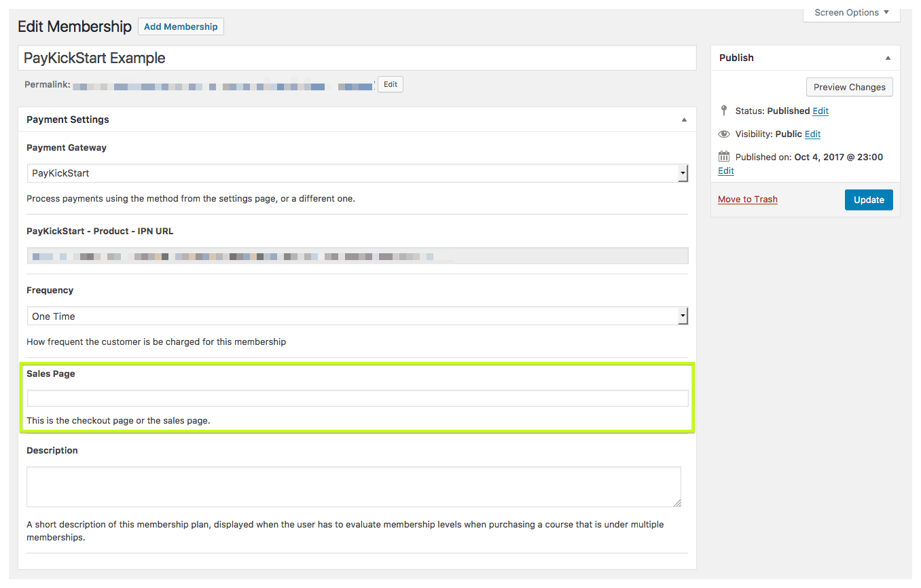Click the blurred permalink URL

click(x=223, y=86)
